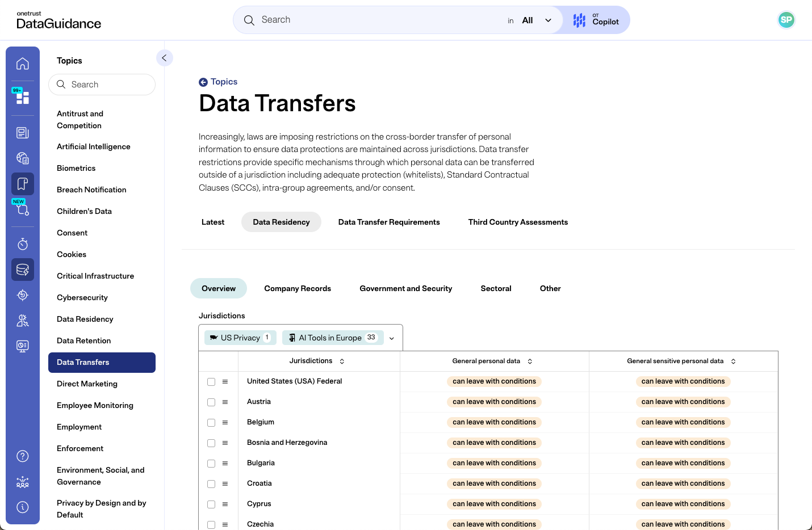Switch to the Company Records tab
Image resolution: width=812 pixels, height=530 pixels.
click(x=298, y=288)
